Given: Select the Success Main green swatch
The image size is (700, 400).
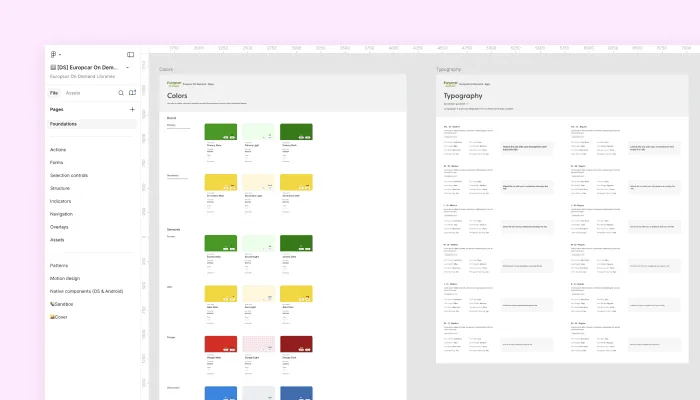Looking at the screenshot, I should tap(221, 243).
